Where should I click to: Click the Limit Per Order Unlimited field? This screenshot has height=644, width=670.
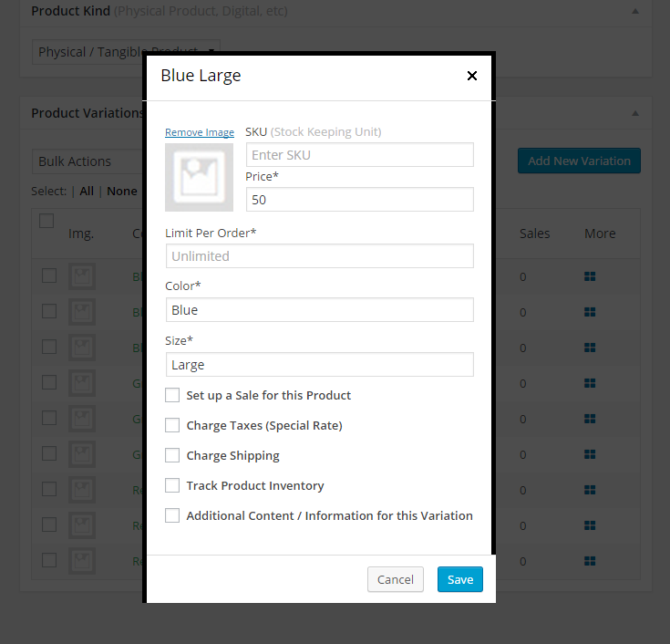pos(320,255)
